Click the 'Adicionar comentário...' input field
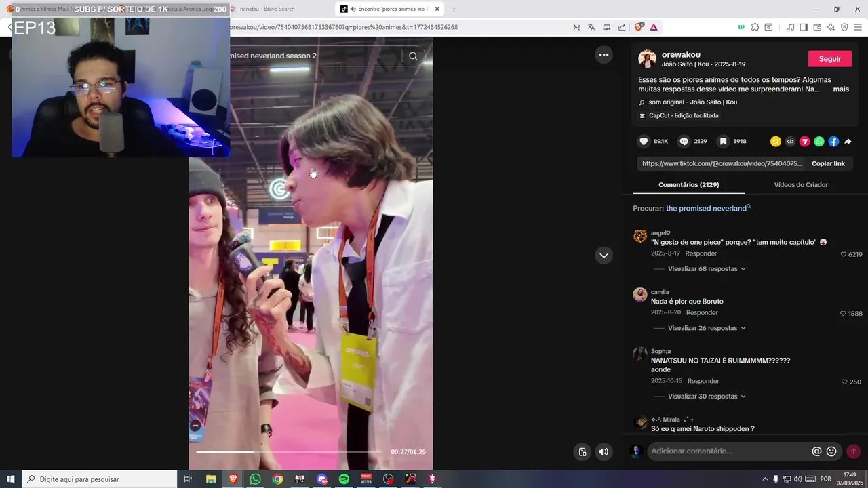Viewport: 868px width, 488px height. click(729, 451)
